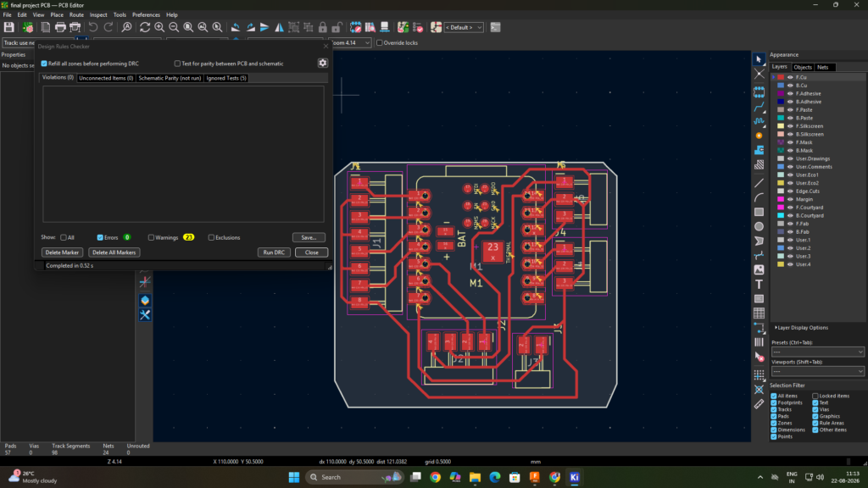Click the Delete All Markers button
The height and width of the screenshot is (488, 868).
pyautogui.click(x=114, y=252)
